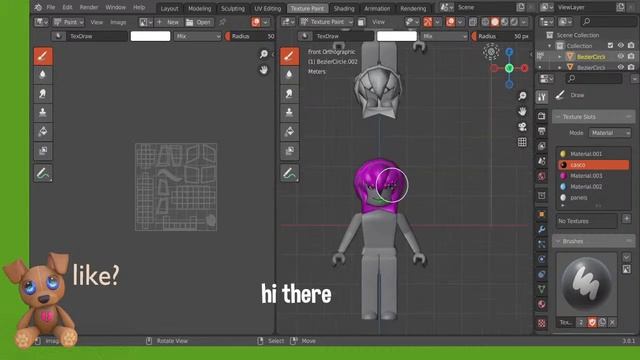Toggle Collection exclude checkbox in outliner
Viewport: 640px width, 360px height.
click(x=610, y=45)
